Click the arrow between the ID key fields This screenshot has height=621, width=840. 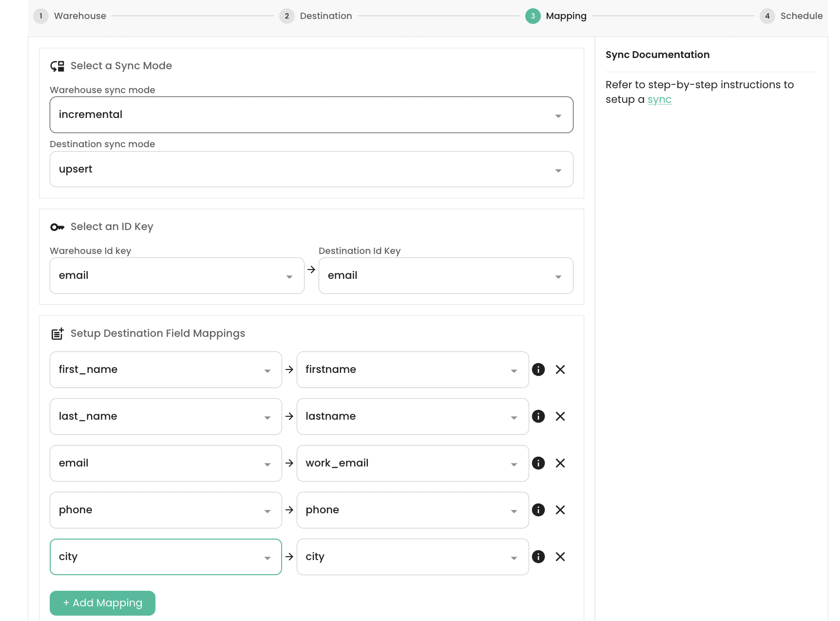pos(311,270)
